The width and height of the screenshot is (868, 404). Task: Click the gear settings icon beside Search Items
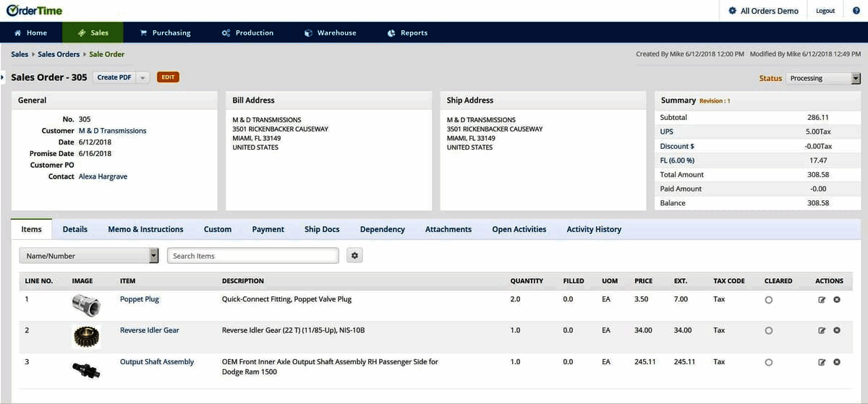(354, 256)
